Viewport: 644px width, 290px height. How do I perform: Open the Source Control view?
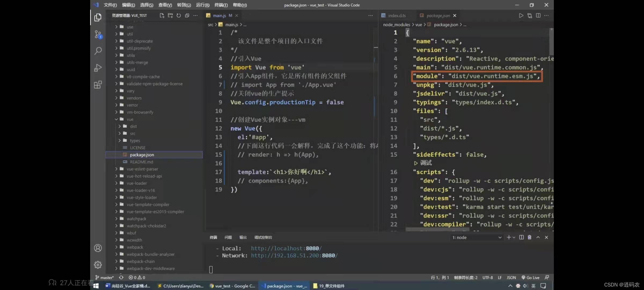click(x=98, y=34)
